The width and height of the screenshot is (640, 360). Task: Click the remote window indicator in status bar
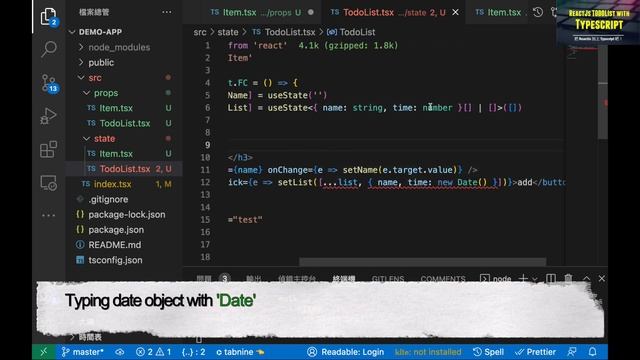coord(44,352)
